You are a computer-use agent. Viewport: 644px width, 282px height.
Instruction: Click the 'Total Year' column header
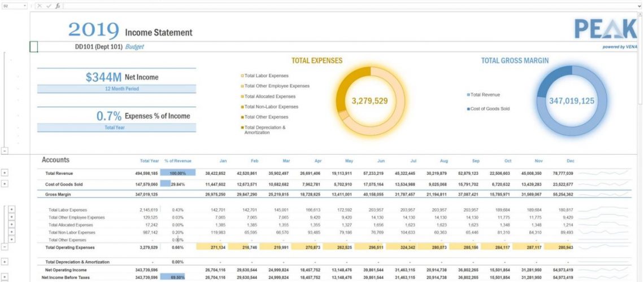click(x=150, y=161)
